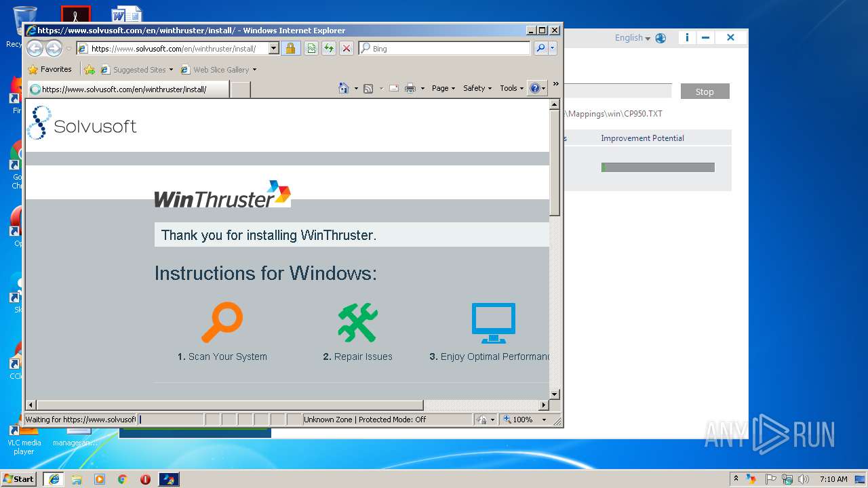Toggle the Compatibility View icon
868x488 pixels.
pyautogui.click(x=311, y=48)
